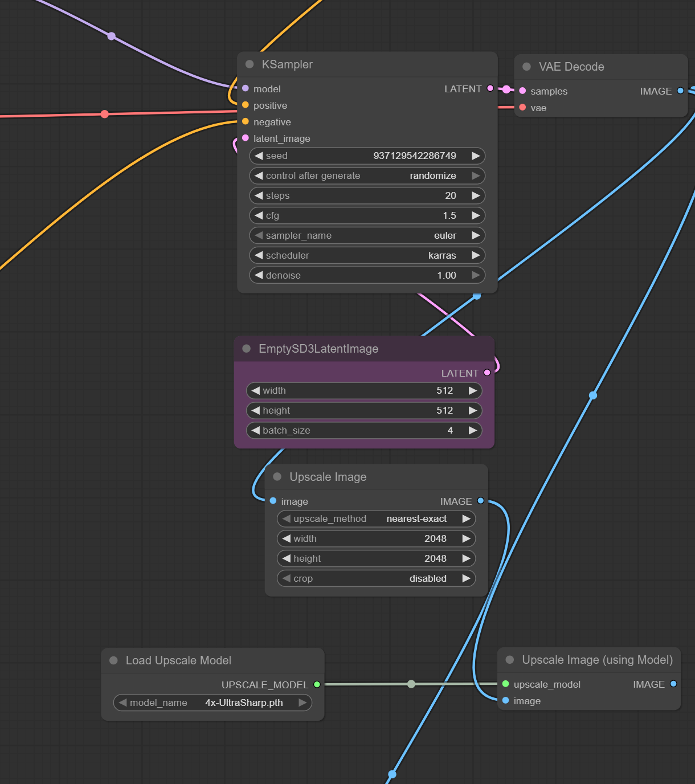Click KSampler LATENT output socket
Viewport: 695px width, 784px height.
pyautogui.click(x=490, y=88)
